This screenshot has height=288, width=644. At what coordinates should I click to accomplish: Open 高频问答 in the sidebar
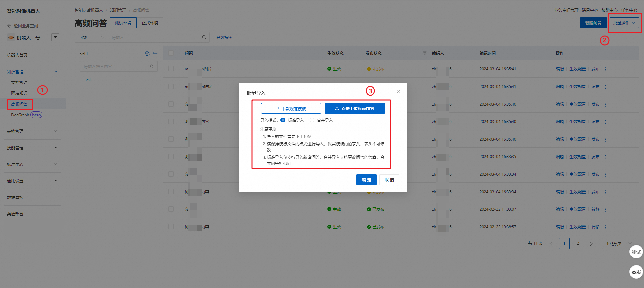[19, 104]
